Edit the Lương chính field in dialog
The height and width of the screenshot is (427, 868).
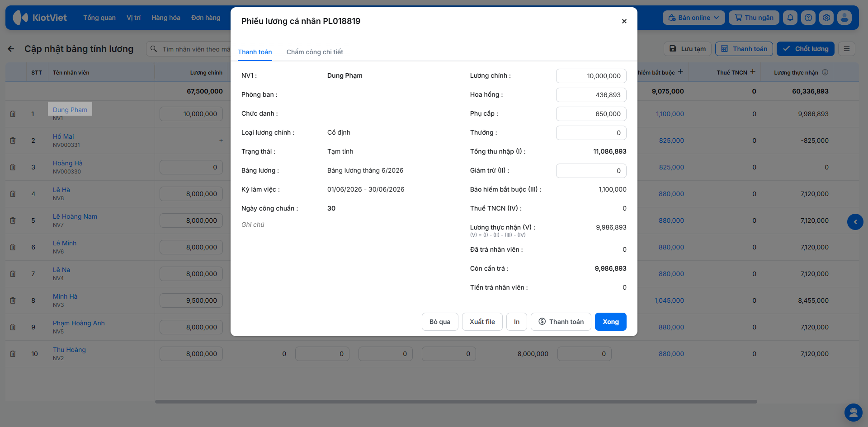click(x=591, y=76)
